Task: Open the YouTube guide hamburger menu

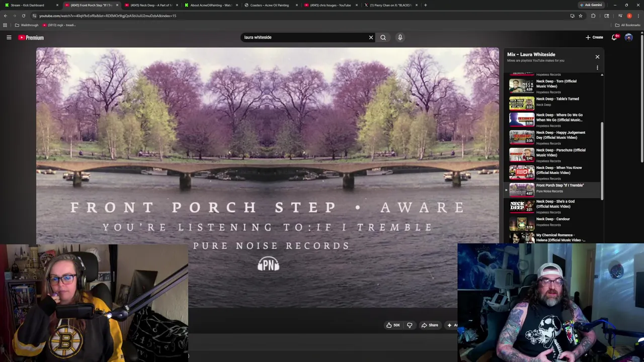Action: point(9,37)
